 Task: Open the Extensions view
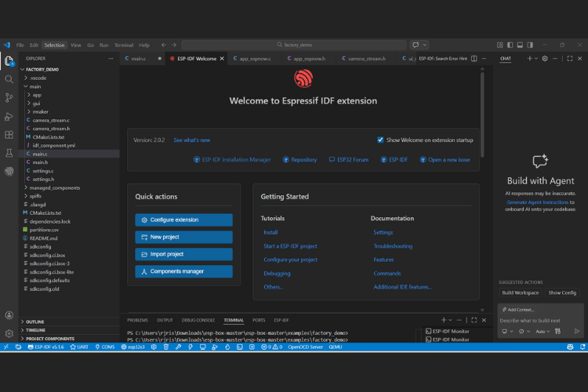[x=9, y=135]
